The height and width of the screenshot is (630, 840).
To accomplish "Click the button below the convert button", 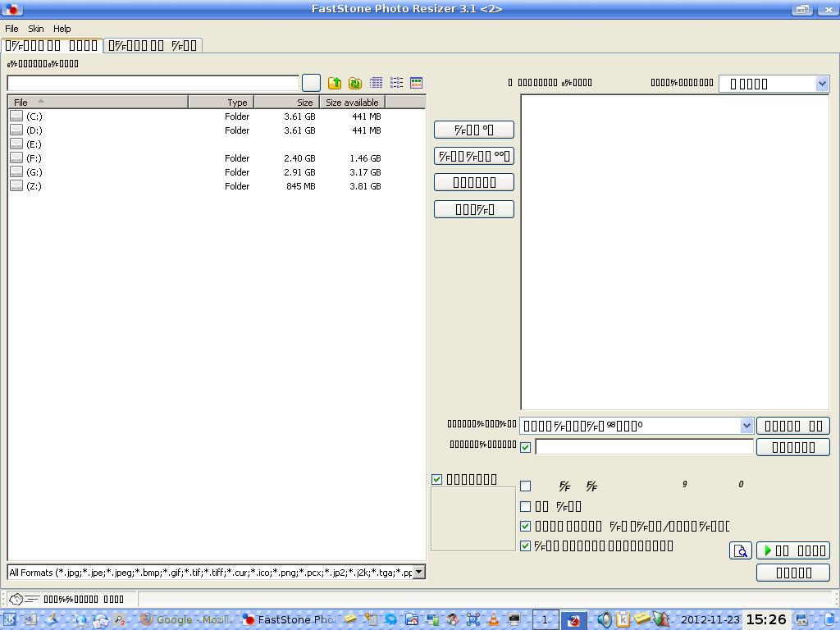I will [x=793, y=573].
